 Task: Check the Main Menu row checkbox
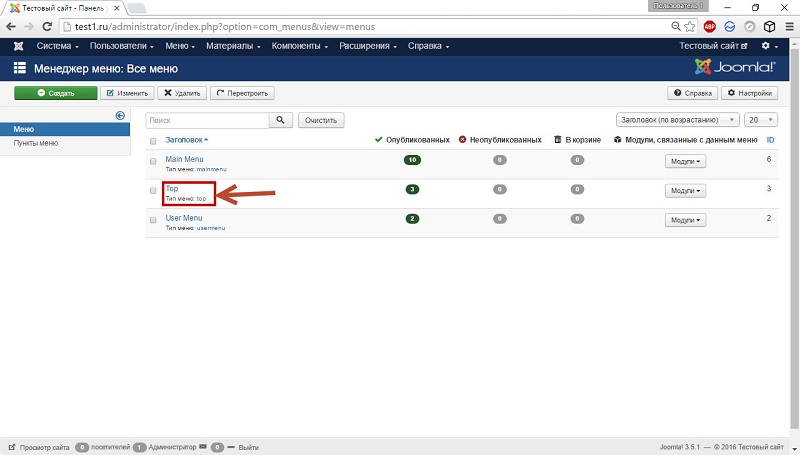click(153, 161)
